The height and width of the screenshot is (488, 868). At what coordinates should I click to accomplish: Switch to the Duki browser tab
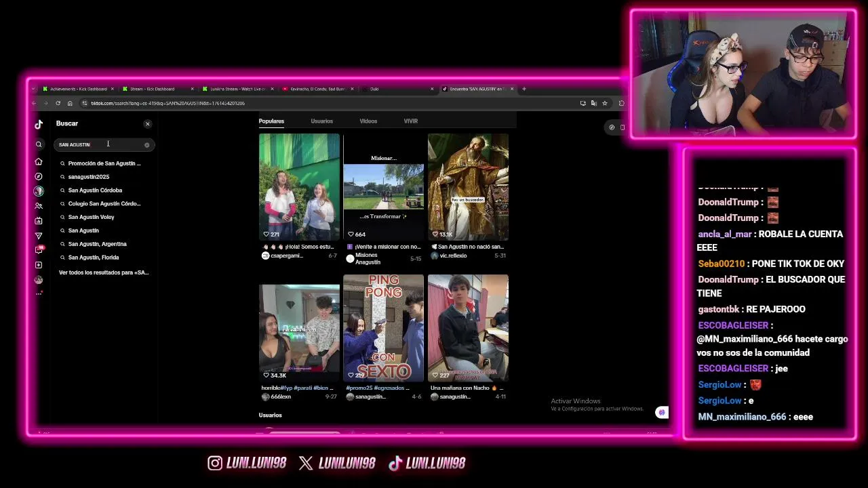[399, 89]
